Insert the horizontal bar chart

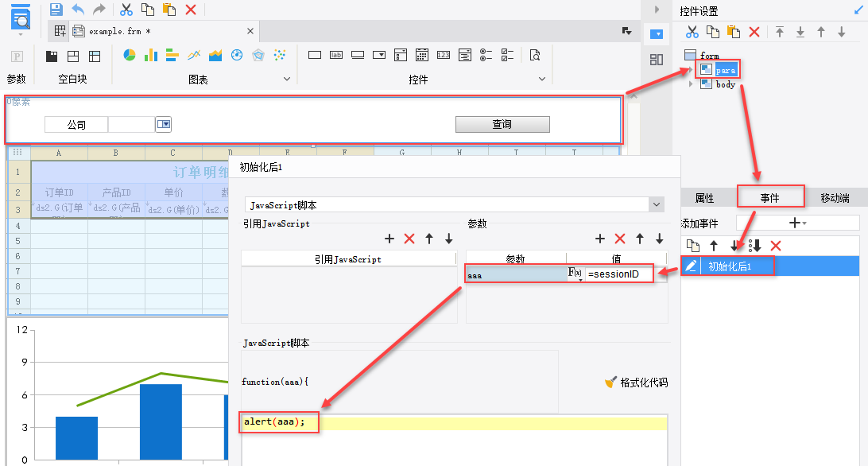click(172, 55)
